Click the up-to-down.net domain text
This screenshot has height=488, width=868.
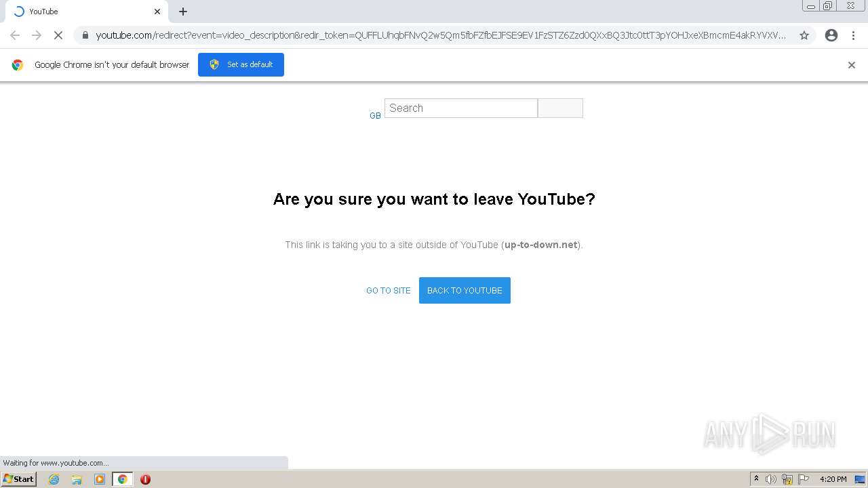(x=541, y=245)
